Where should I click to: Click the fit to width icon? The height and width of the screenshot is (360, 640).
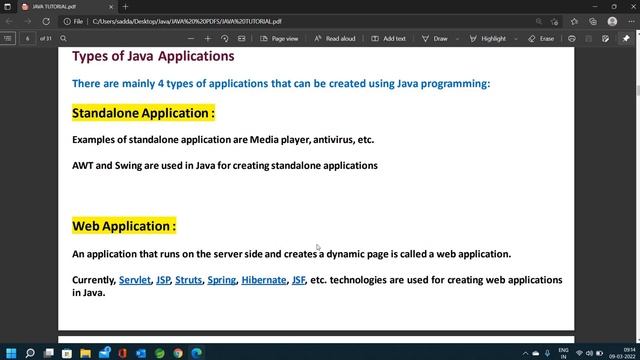coord(242,38)
